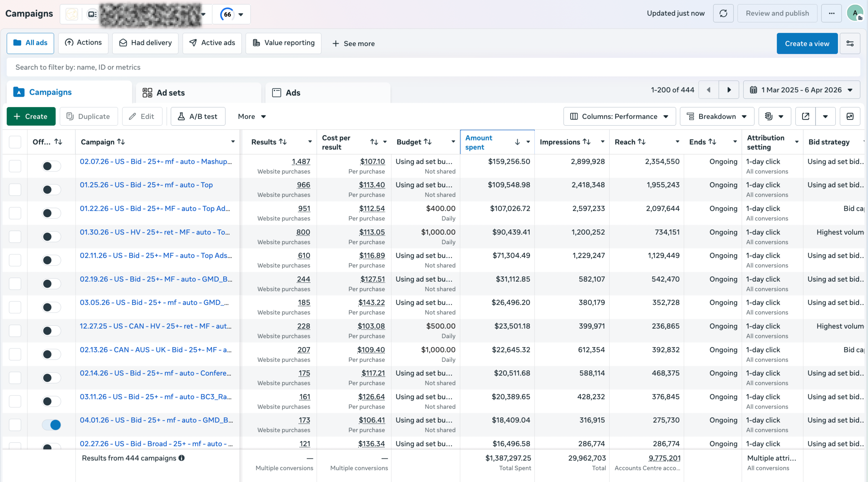Go to previous page of campaigns
This screenshot has height=482, width=868.
coord(708,90)
